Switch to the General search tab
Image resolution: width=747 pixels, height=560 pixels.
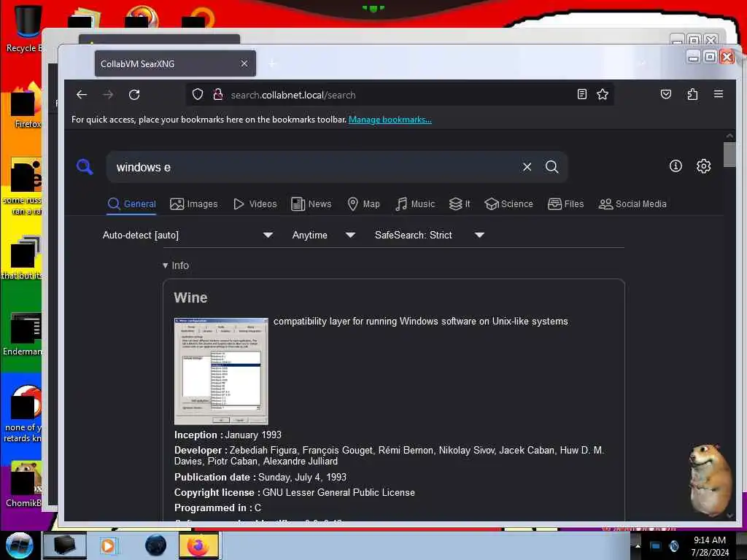[x=132, y=204]
